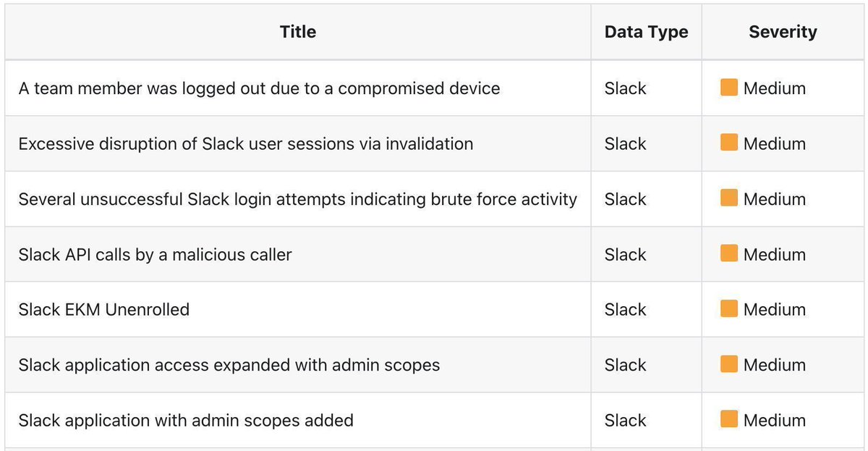The image size is (868, 451).
Task: Sort by the Title column header
Action: 298,32
